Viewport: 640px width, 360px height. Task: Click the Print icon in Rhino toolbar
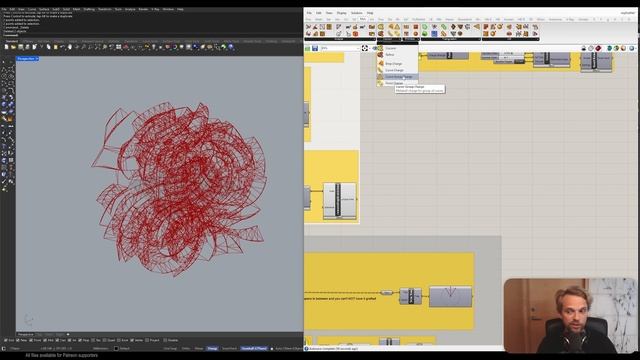click(x=27, y=47)
